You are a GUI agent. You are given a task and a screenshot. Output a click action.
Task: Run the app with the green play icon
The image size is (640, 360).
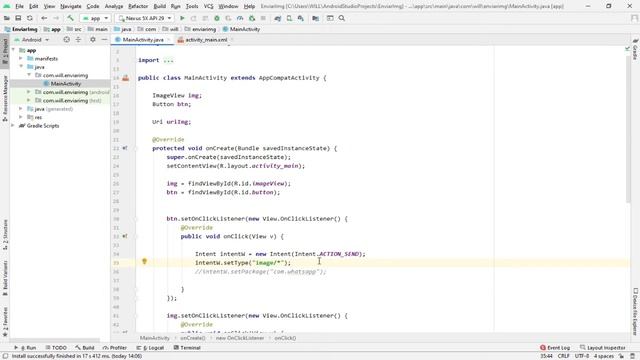pyautogui.click(x=182, y=18)
